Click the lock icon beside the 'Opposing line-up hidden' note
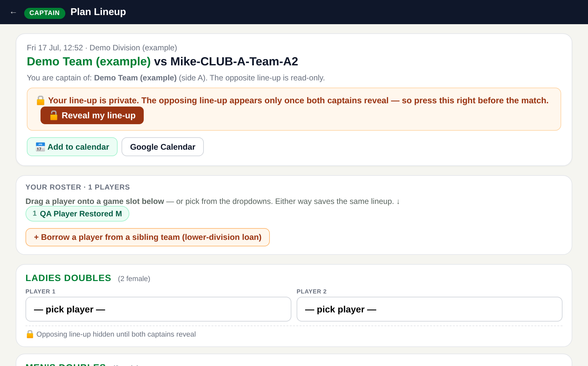This screenshot has height=366, width=588. (30, 334)
